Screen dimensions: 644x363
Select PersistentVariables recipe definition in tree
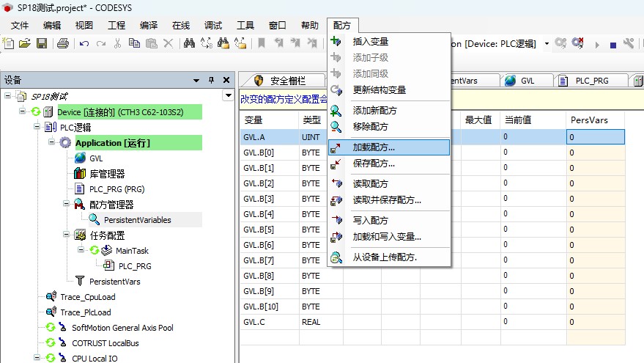pos(137,220)
